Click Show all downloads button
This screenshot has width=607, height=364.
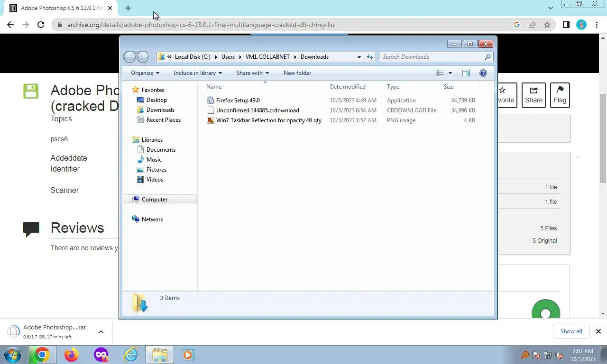(x=571, y=331)
